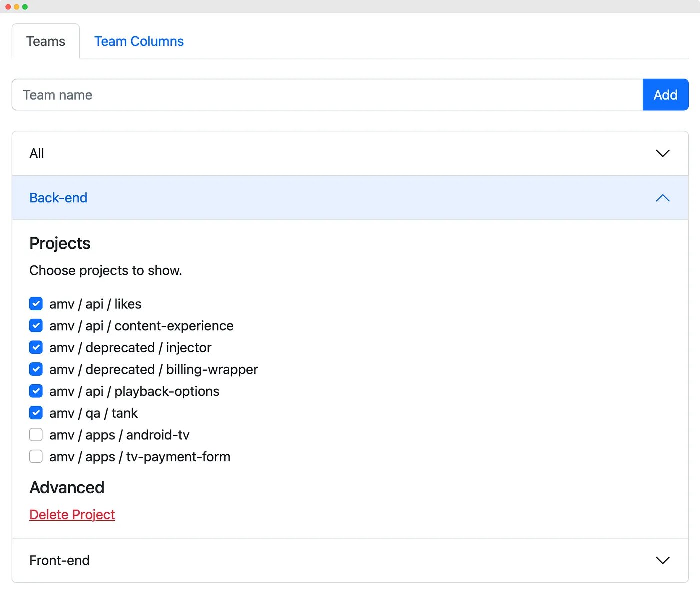
Task: Uncheck the amv / api / likes project
Action: pos(36,304)
